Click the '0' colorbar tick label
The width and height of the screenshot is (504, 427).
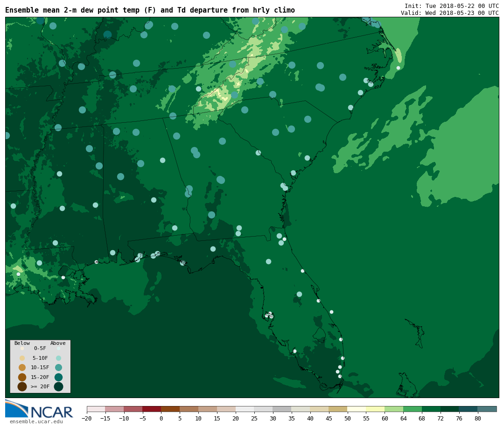tap(161, 418)
